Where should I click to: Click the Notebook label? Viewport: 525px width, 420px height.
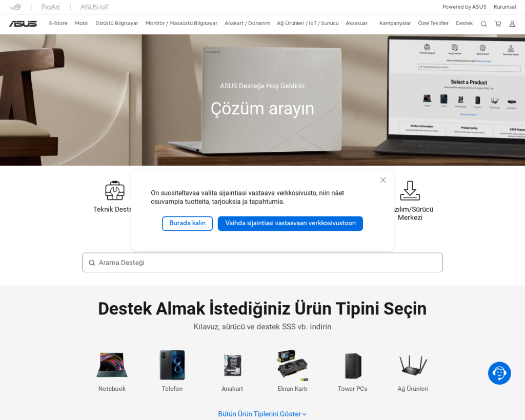[x=112, y=389]
